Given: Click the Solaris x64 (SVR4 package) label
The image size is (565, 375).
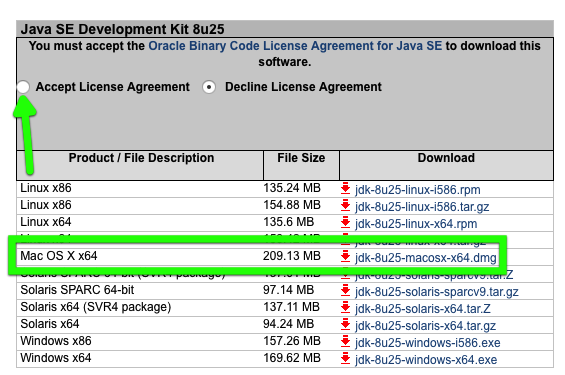Looking at the screenshot, I should (x=95, y=307).
